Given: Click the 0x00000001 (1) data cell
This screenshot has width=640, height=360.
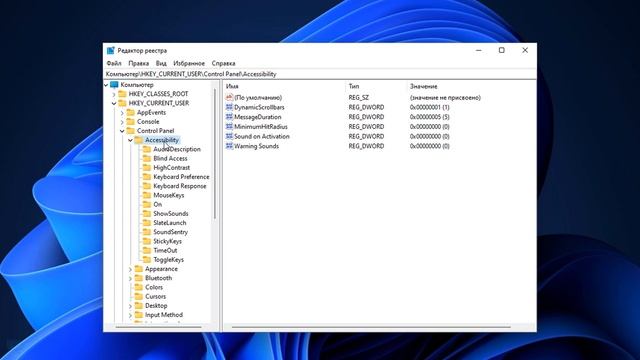Looking at the screenshot, I should tap(429, 107).
